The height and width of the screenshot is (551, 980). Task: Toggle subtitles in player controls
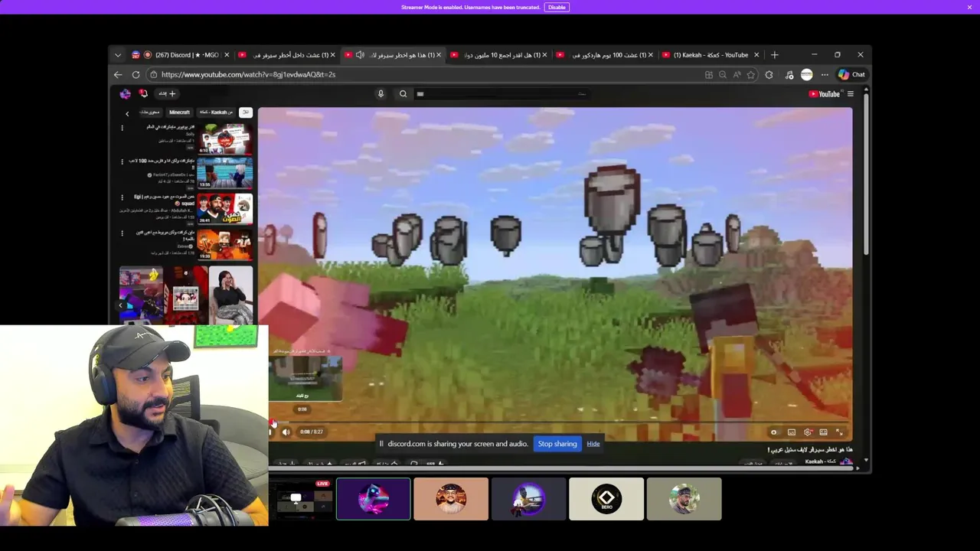(792, 432)
